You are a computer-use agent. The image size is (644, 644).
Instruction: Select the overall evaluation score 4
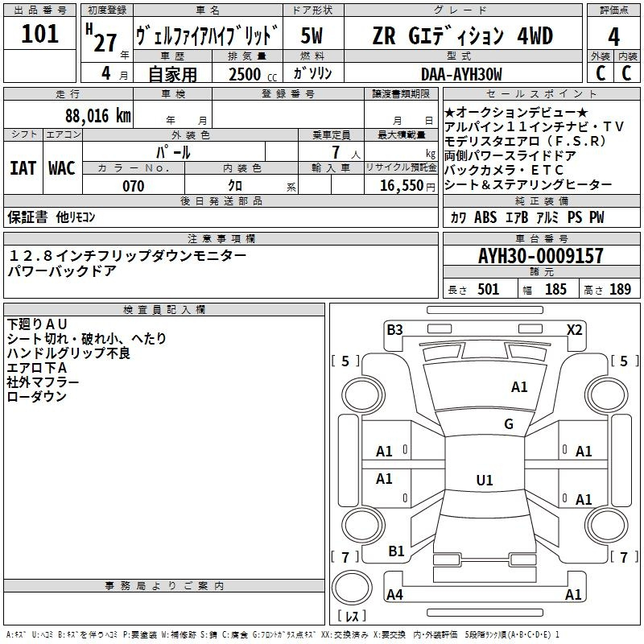(613, 36)
